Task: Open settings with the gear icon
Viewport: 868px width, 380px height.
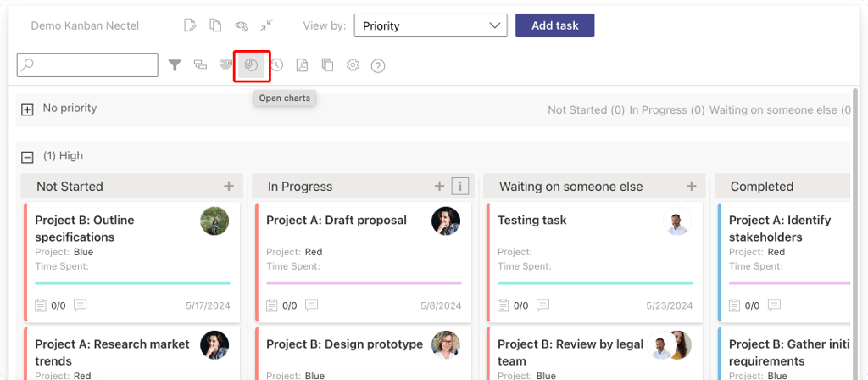Action: pos(353,65)
